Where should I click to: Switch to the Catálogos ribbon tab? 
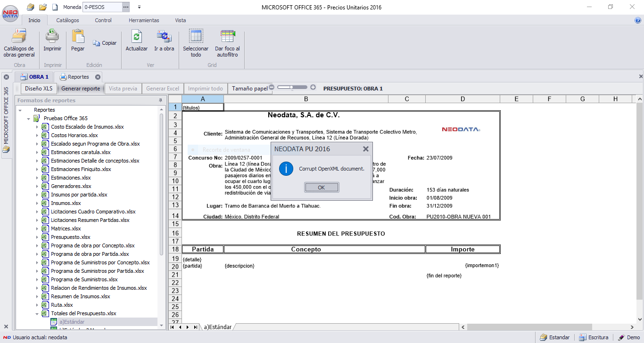pyautogui.click(x=67, y=20)
